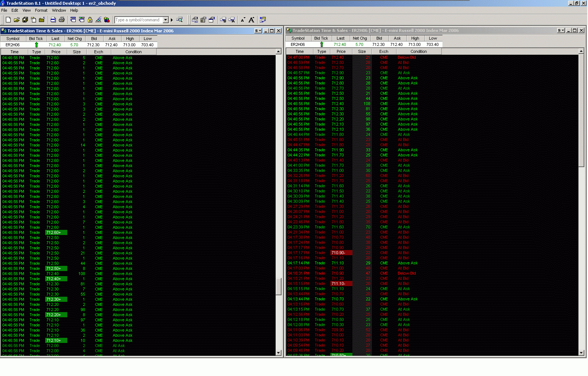This screenshot has height=376, width=588.
Task: Click the Open folder toolbar icon
Action: pyautogui.click(x=17, y=20)
